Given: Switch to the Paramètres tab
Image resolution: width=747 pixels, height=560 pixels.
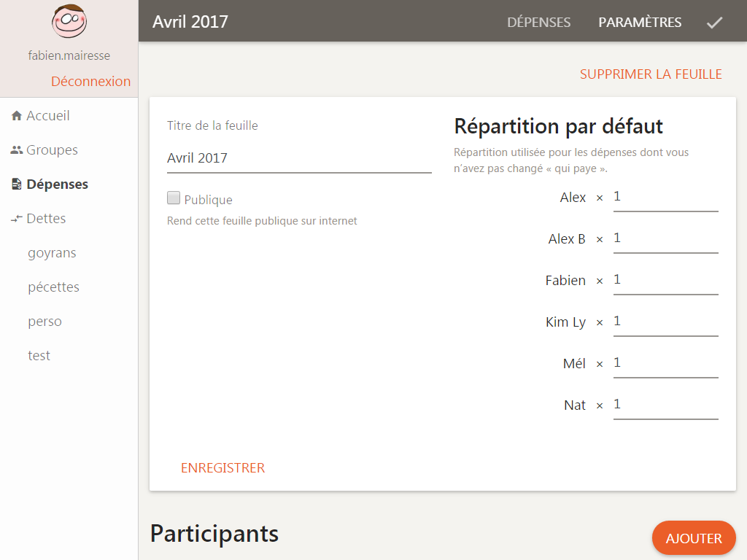Looking at the screenshot, I should (x=640, y=23).
